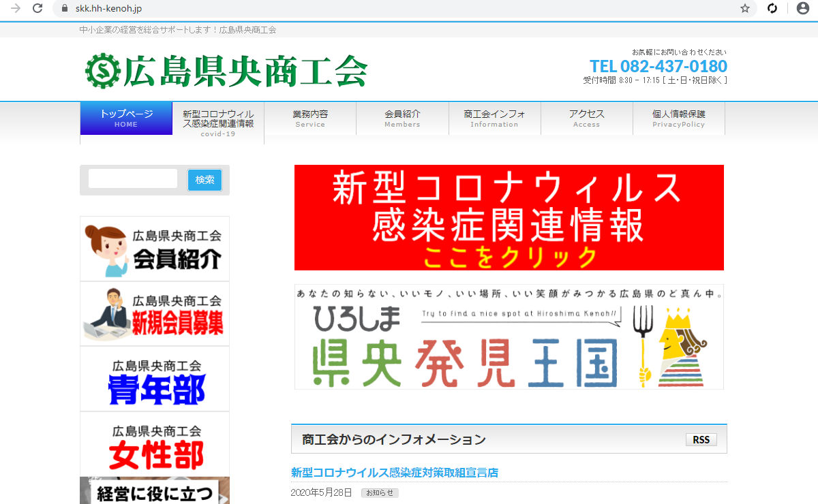Reload the page with refresh icon

[x=38, y=8]
